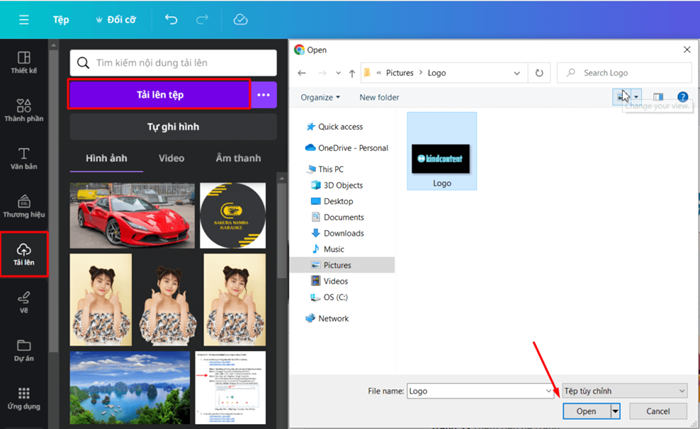The image size is (700, 429).
Task: Open the Thành phần elements panel
Action: [x=24, y=110]
